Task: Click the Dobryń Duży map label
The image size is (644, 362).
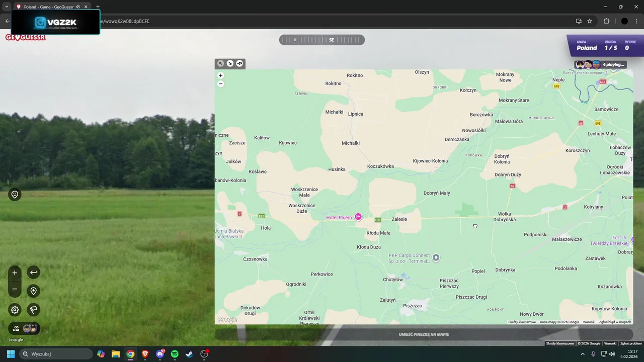Action: coord(508,174)
